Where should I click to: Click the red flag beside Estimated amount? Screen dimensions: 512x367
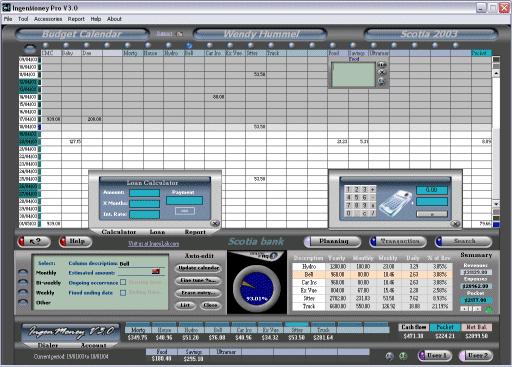[x=156, y=272]
